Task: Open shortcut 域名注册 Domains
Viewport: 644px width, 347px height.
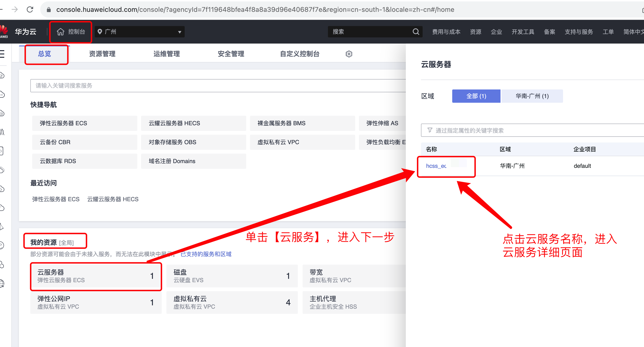Action: [x=193, y=161]
